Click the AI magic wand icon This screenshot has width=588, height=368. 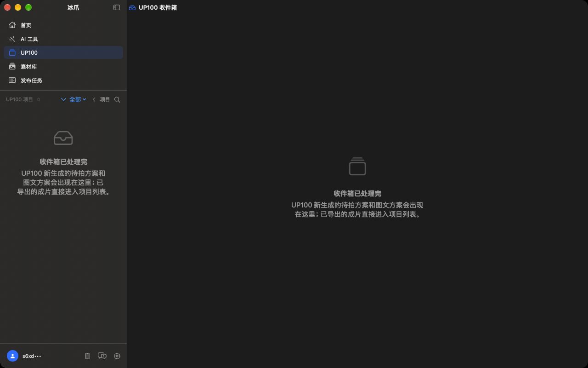(x=12, y=39)
